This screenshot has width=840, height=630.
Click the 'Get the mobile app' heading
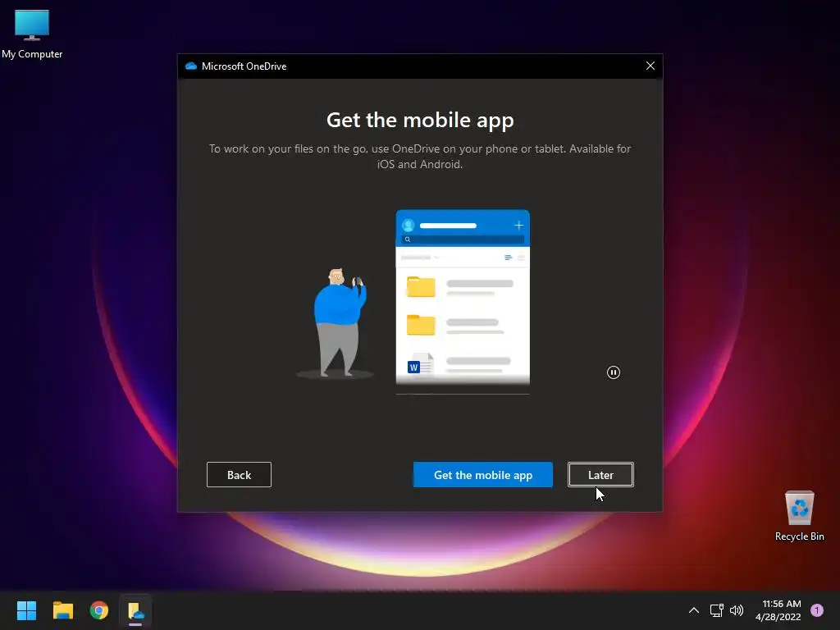point(420,120)
